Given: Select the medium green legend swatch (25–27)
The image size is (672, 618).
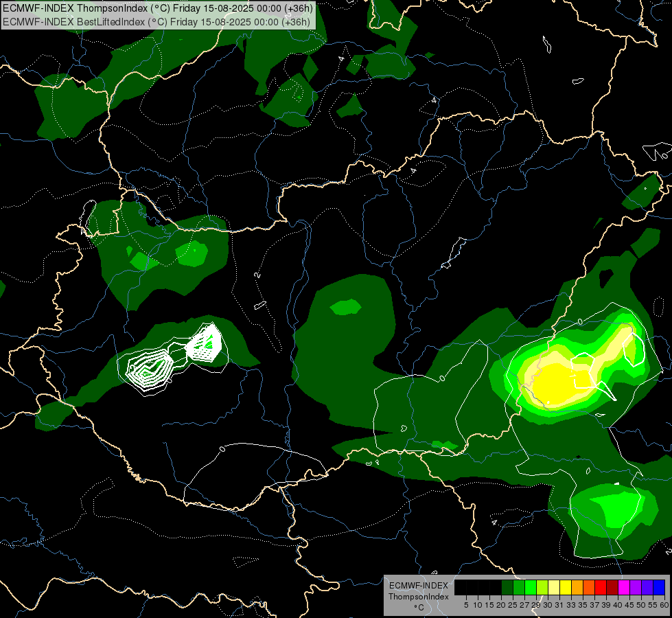Looking at the screenshot, I should [519, 587].
